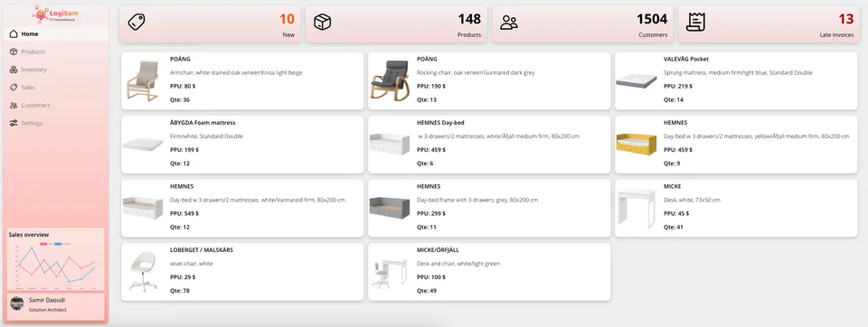The width and height of the screenshot is (868, 327).
Task: Select the VALEVÅG Pocket mattress image
Action: [x=636, y=81]
